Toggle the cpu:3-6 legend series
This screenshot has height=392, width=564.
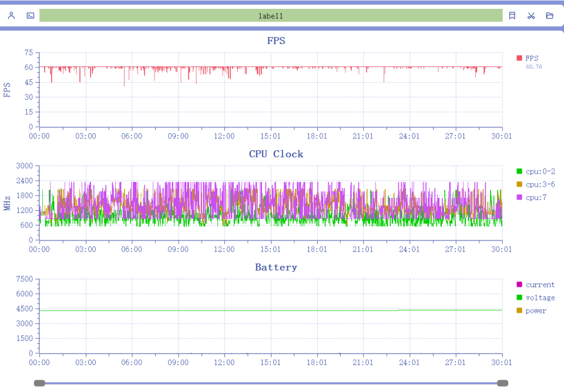pyautogui.click(x=536, y=184)
